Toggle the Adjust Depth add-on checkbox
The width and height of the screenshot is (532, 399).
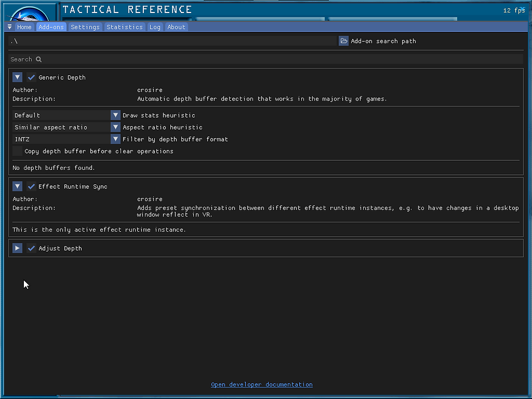click(x=31, y=248)
